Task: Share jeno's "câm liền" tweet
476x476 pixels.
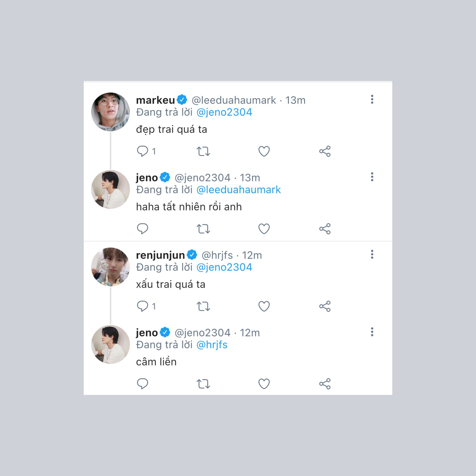Action: point(325,384)
